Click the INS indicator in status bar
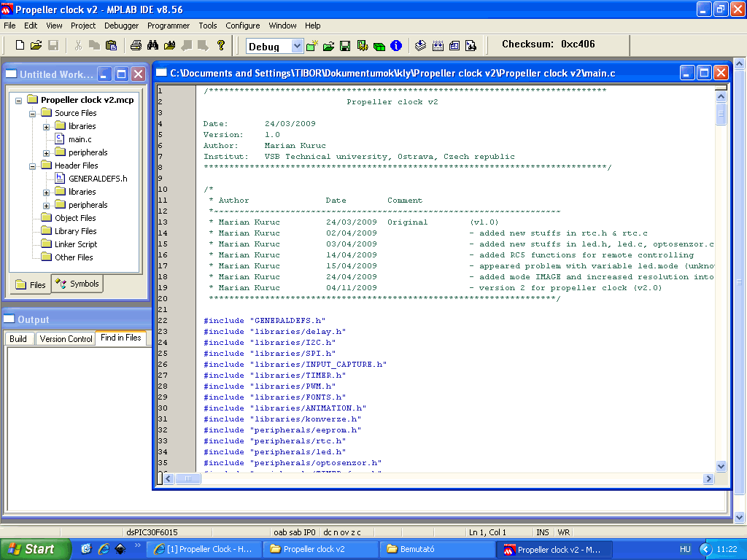Viewport: 747px width, 560px height. [x=543, y=532]
